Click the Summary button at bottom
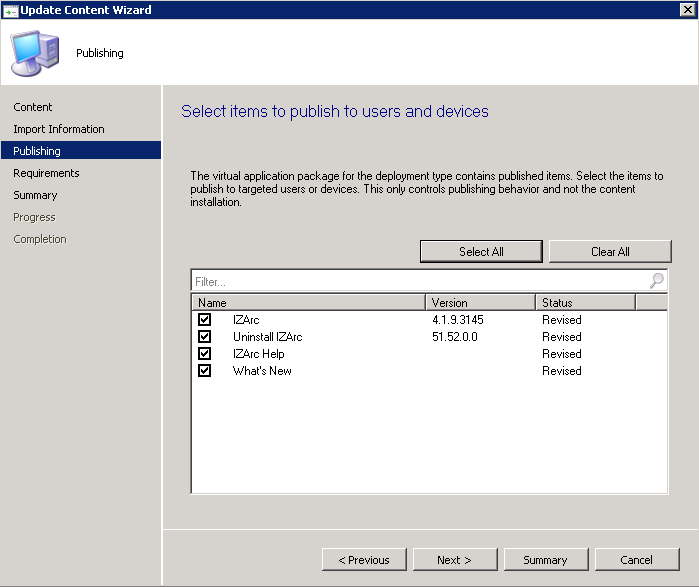The height and width of the screenshot is (587, 699). (x=546, y=559)
